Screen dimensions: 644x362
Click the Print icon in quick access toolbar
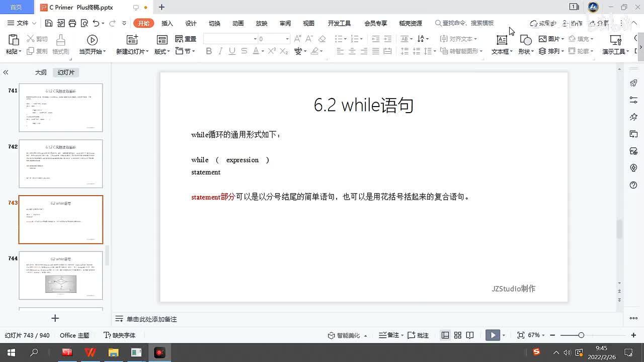click(72, 23)
